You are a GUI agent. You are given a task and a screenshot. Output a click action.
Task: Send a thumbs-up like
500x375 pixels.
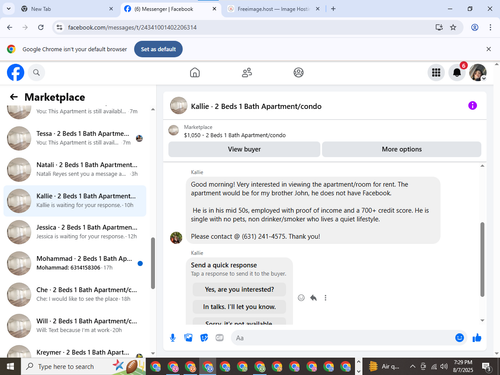[477, 338]
